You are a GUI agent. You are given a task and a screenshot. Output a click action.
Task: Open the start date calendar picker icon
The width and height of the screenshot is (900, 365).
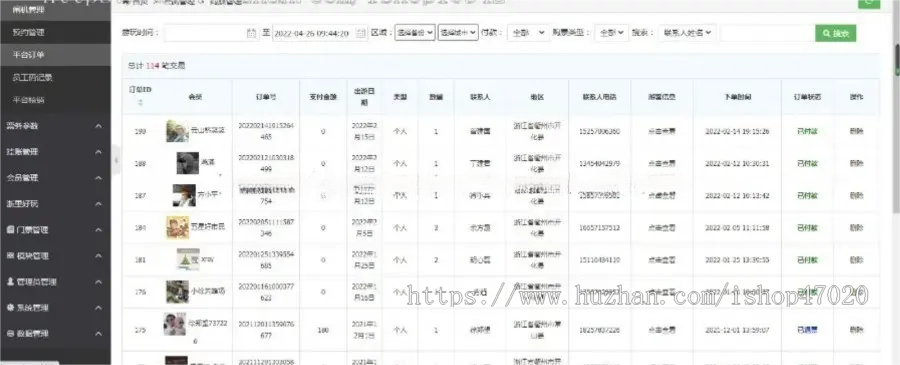[251, 33]
